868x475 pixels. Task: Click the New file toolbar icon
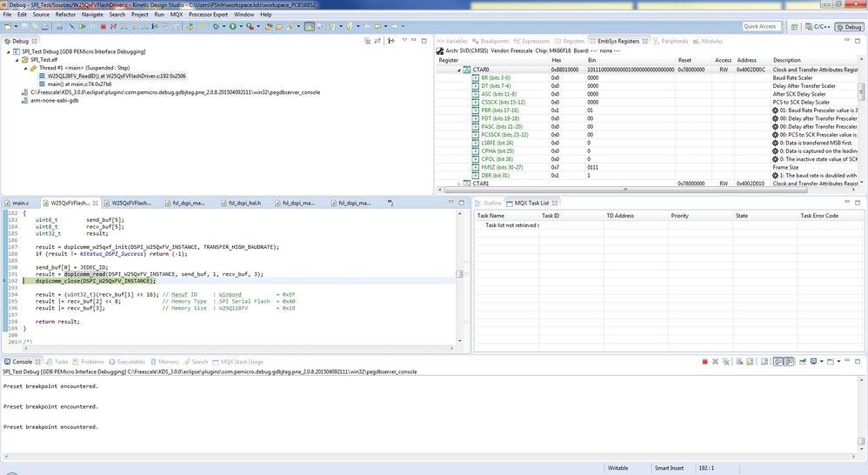[7, 26]
